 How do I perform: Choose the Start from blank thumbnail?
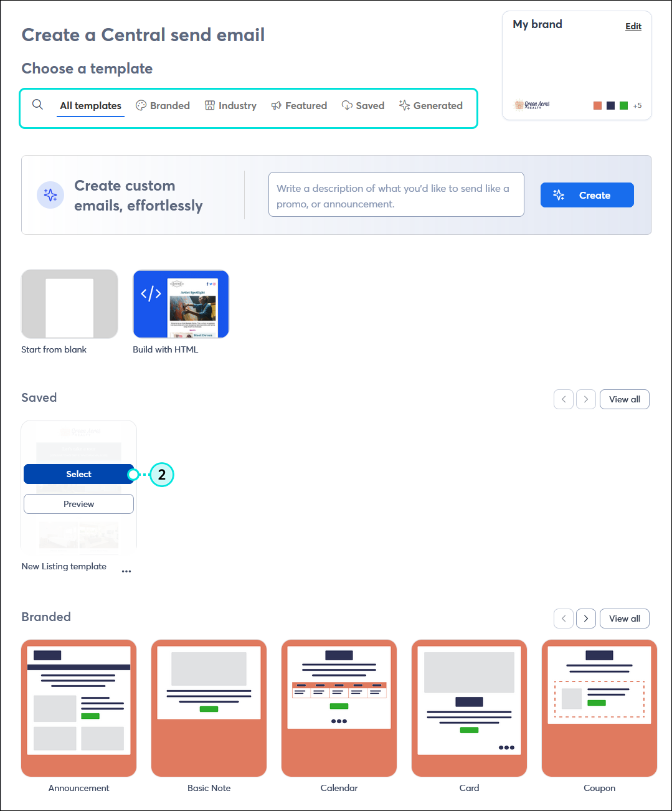(69, 304)
